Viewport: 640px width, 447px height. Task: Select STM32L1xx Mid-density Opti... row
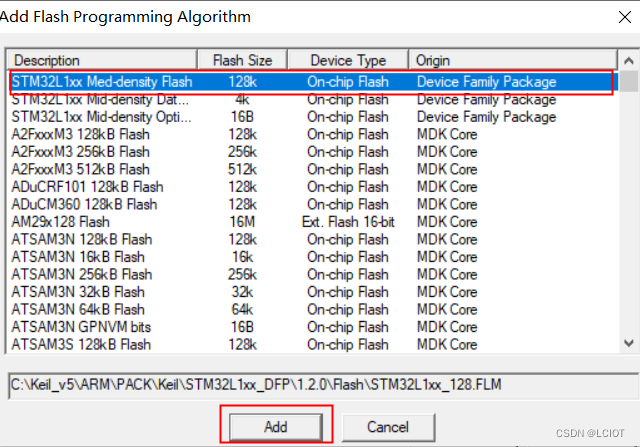point(312,117)
